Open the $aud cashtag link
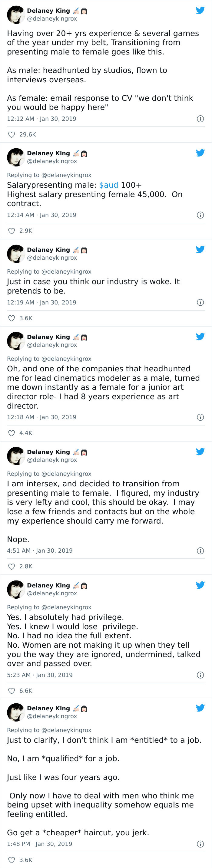212x868 pixels. (x=108, y=185)
